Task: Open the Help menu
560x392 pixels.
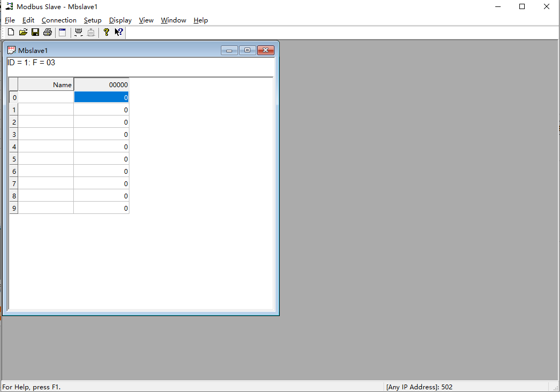Action: pyautogui.click(x=201, y=20)
